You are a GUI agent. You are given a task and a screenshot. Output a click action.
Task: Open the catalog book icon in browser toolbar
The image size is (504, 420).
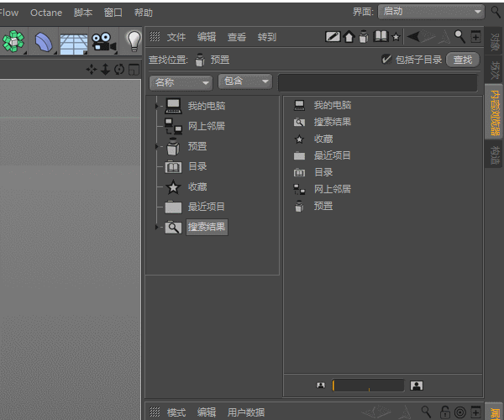click(x=381, y=36)
